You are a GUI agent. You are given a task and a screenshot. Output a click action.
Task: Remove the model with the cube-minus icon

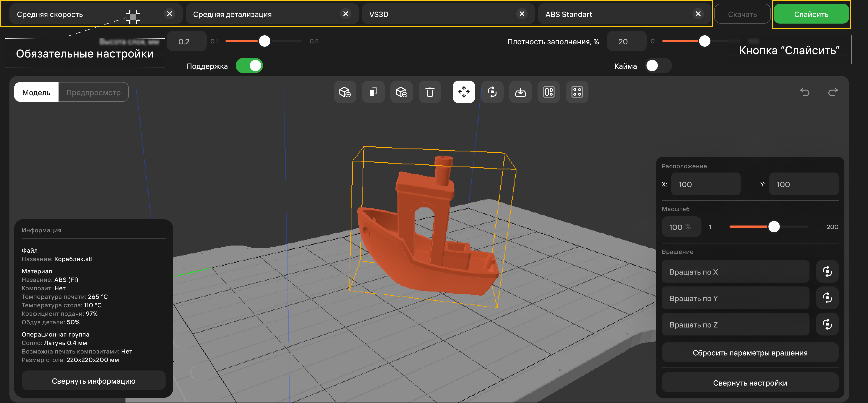tap(401, 92)
